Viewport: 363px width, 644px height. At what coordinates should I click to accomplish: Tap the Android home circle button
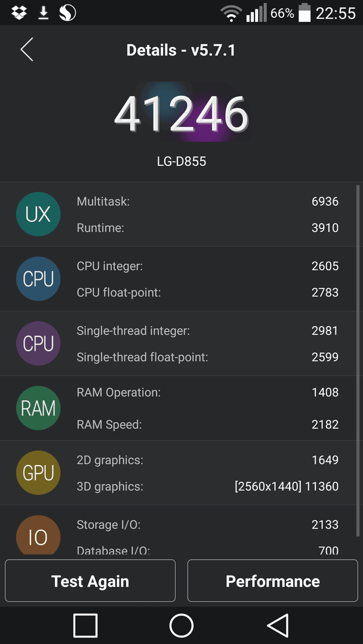(181, 626)
